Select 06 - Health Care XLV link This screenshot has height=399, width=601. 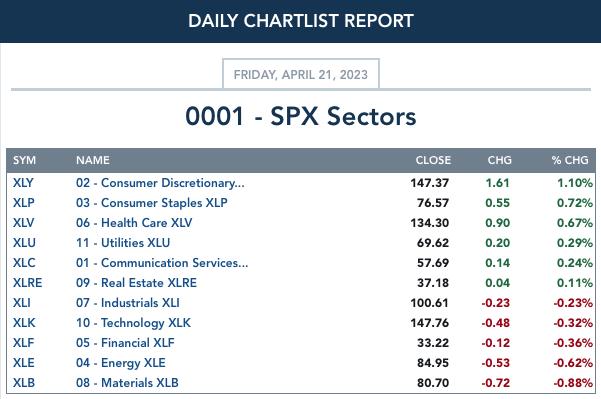point(134,223)
